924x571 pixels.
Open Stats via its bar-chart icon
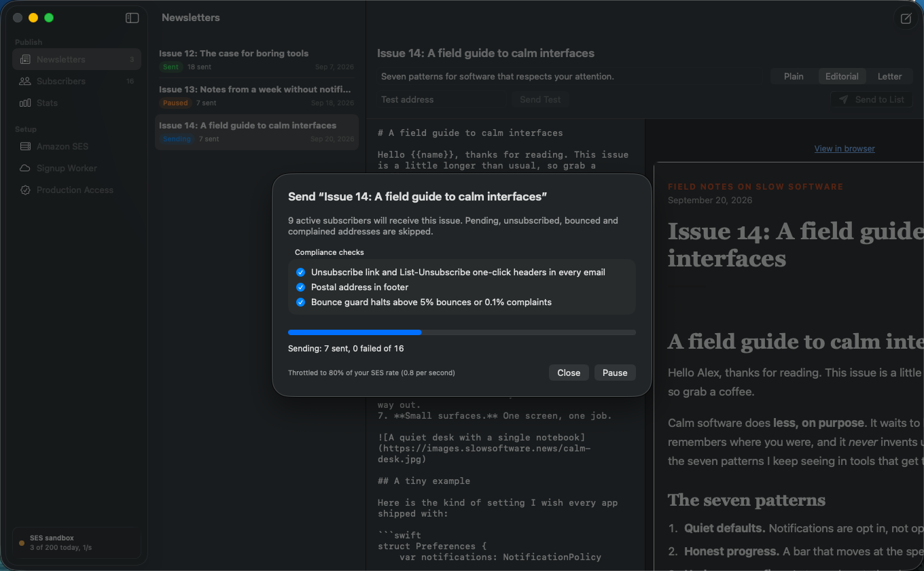(x=25, y=103)
